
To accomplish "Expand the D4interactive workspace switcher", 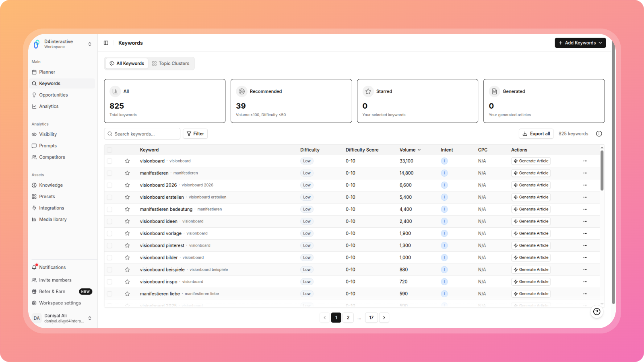I will [89, 44].
